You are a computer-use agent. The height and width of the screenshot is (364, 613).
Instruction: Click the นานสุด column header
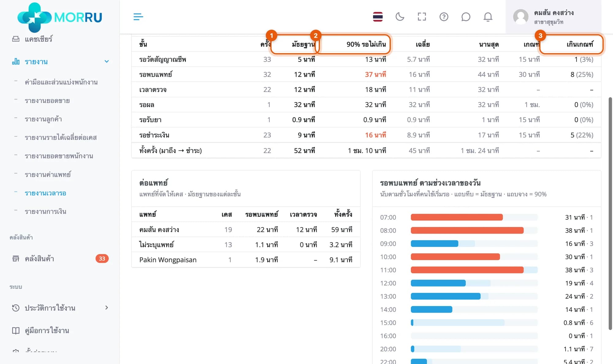[489, 44]
